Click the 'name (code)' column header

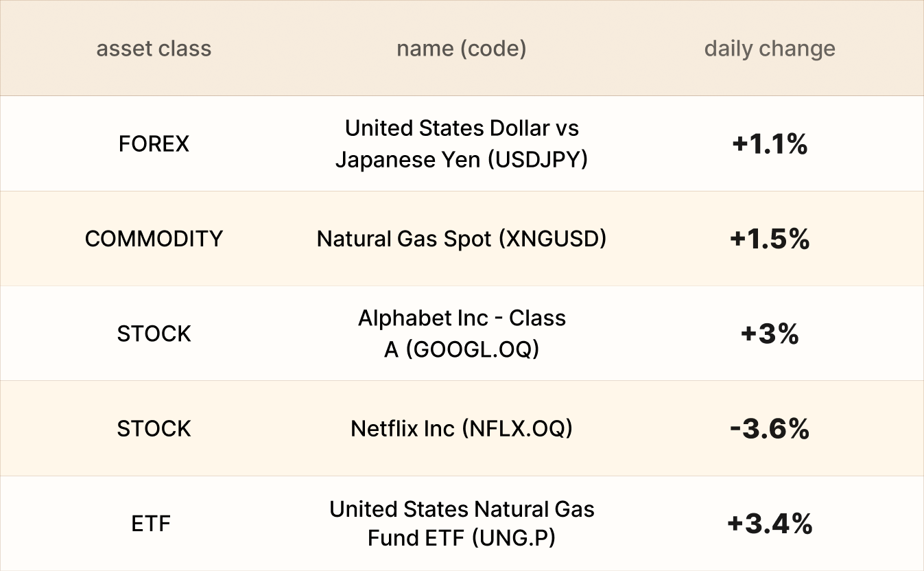pos(461,49)
